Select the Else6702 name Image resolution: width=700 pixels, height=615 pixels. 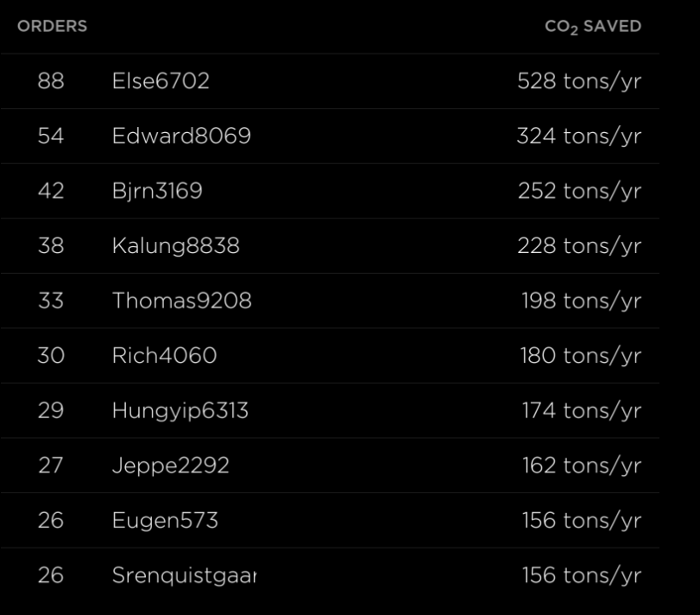(x=161, y=81)
